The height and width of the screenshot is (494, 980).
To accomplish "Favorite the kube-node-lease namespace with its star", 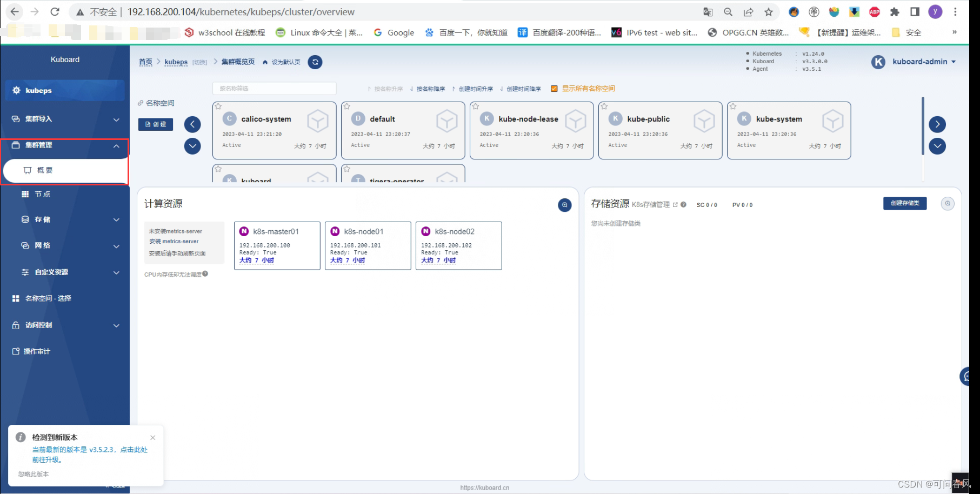I will point(476,106).
